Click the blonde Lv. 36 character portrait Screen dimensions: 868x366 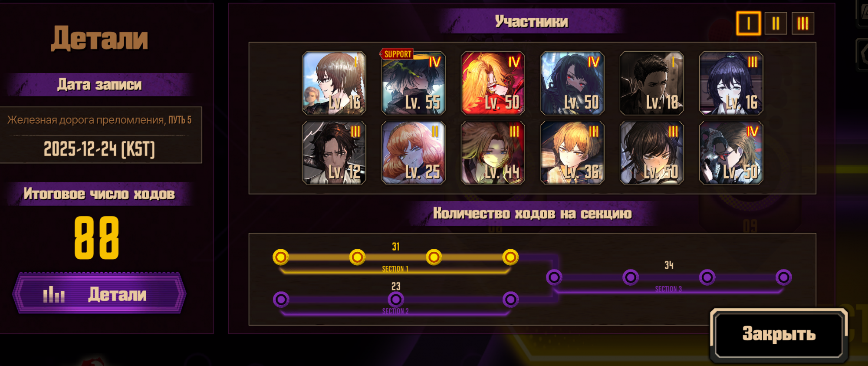[x=572, y=153]
